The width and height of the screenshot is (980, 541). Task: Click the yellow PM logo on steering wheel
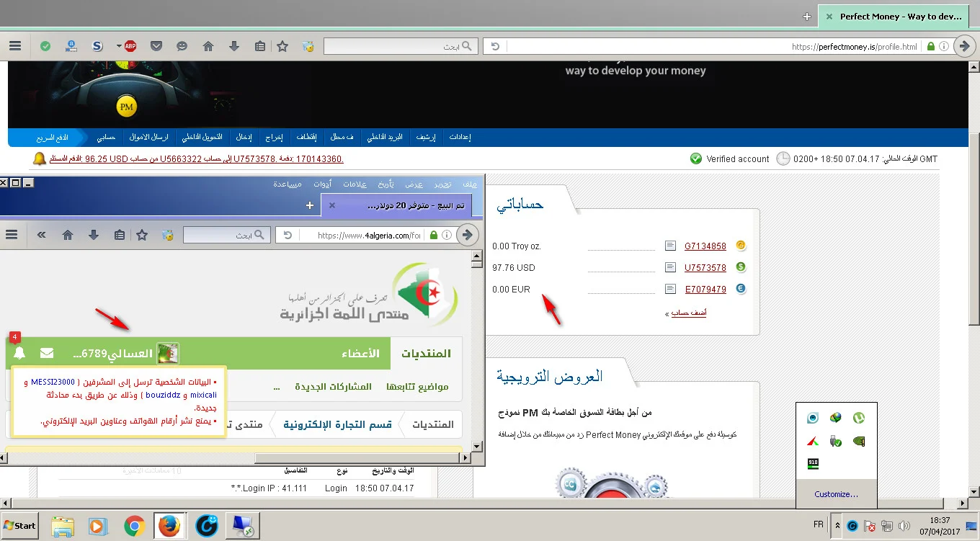(126, 107)
